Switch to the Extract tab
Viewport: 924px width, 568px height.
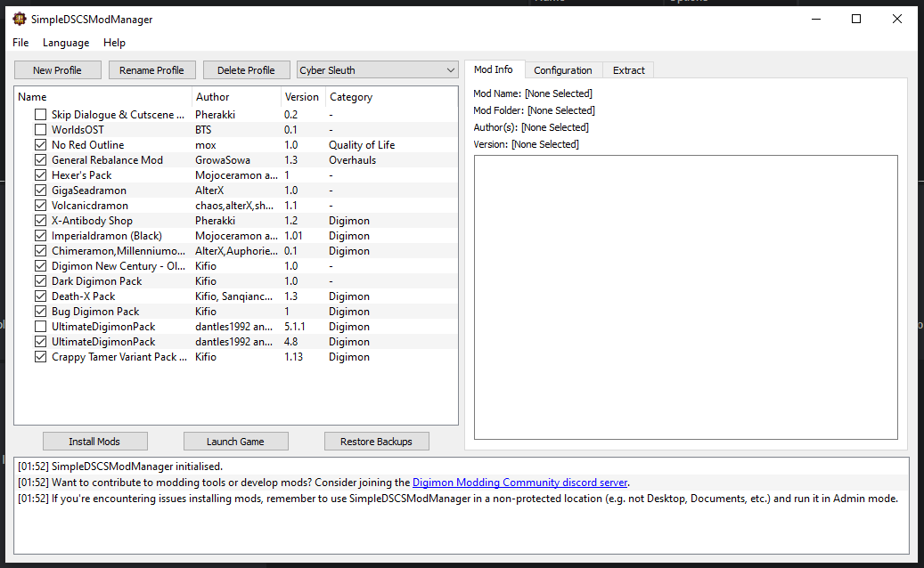tap(629, 70)
